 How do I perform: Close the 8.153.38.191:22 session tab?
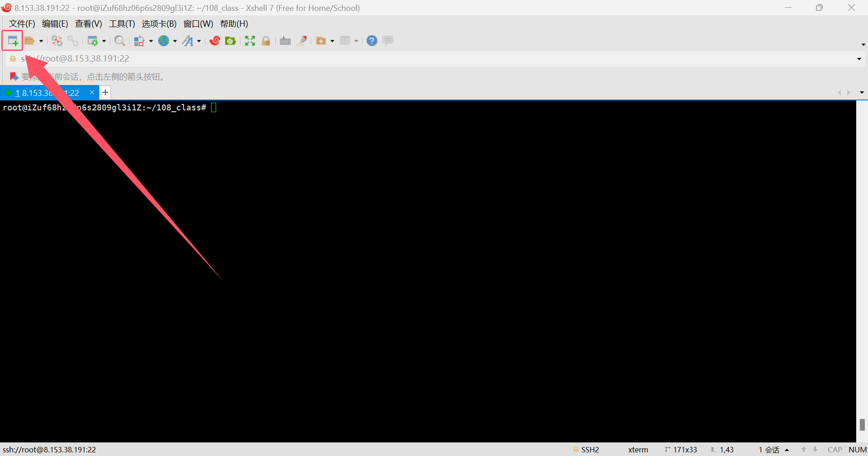(x=92, y=92)
